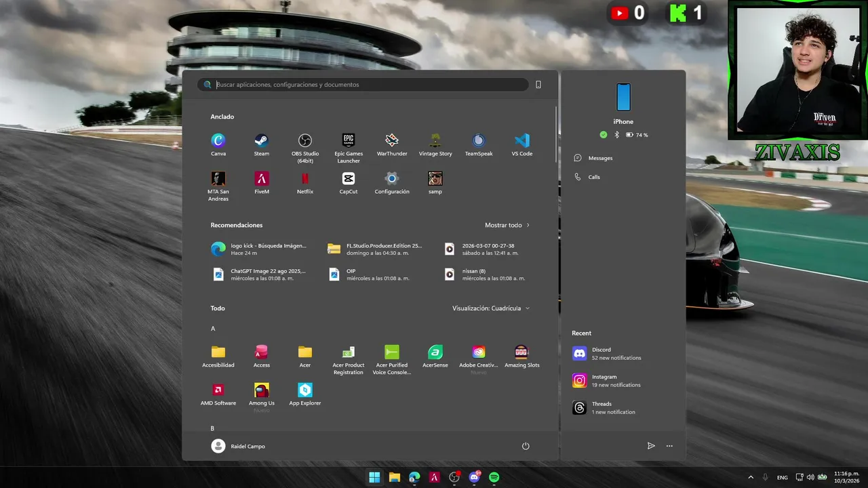Click the power button icon

pos(526,446)
